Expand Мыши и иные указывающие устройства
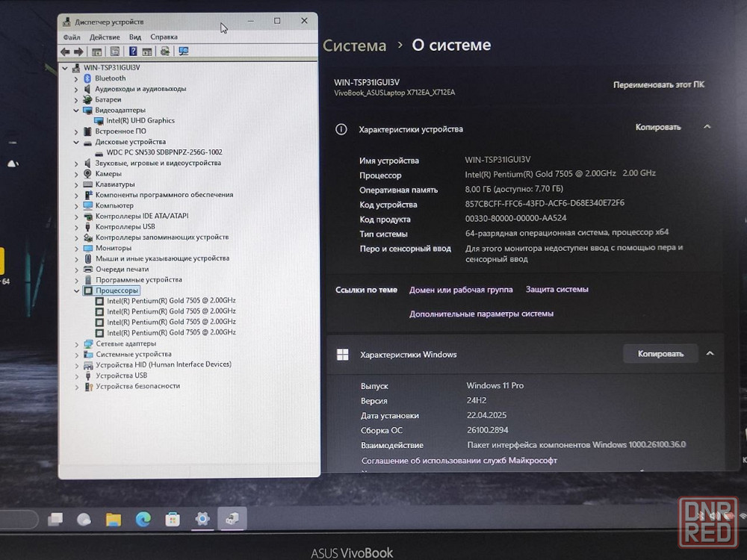The height and width of the screenshot is (560, 747). (x=76, y=259)
